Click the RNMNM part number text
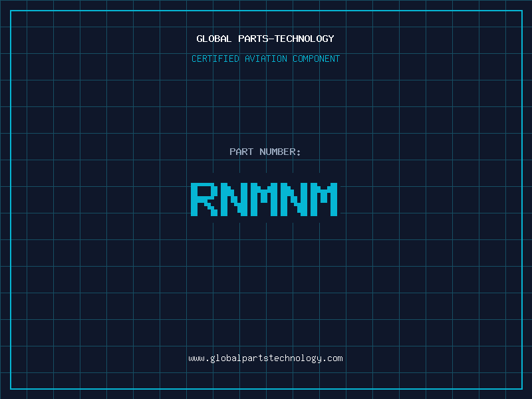The height and width of the screenshot is (399, 532). tap(264, 199)
